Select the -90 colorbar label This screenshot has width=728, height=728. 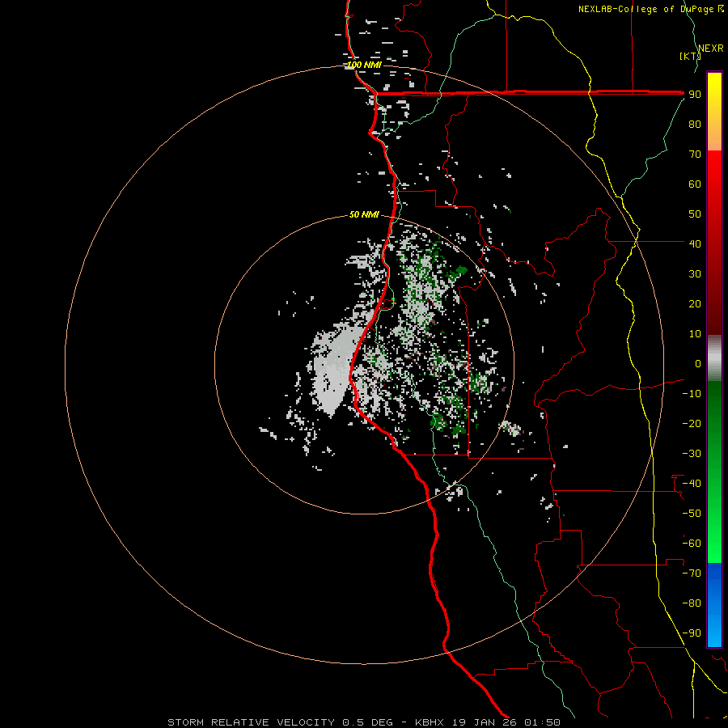(x=692, y=633)
